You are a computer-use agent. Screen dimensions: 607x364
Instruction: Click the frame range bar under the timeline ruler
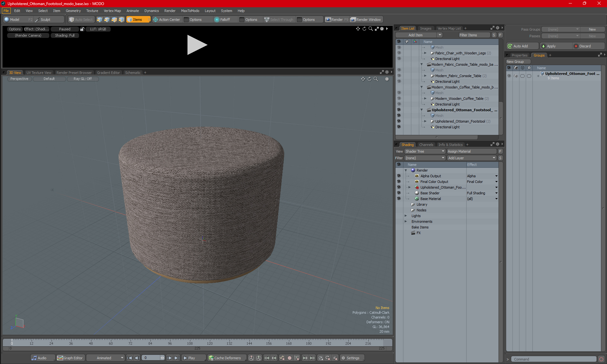197,348
